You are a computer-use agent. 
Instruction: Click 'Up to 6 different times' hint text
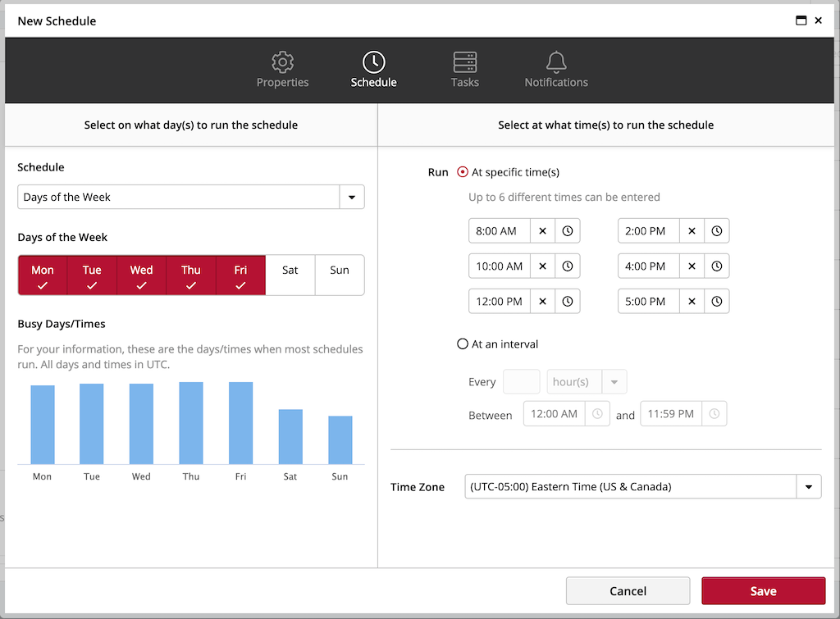(x=564, y=197)
